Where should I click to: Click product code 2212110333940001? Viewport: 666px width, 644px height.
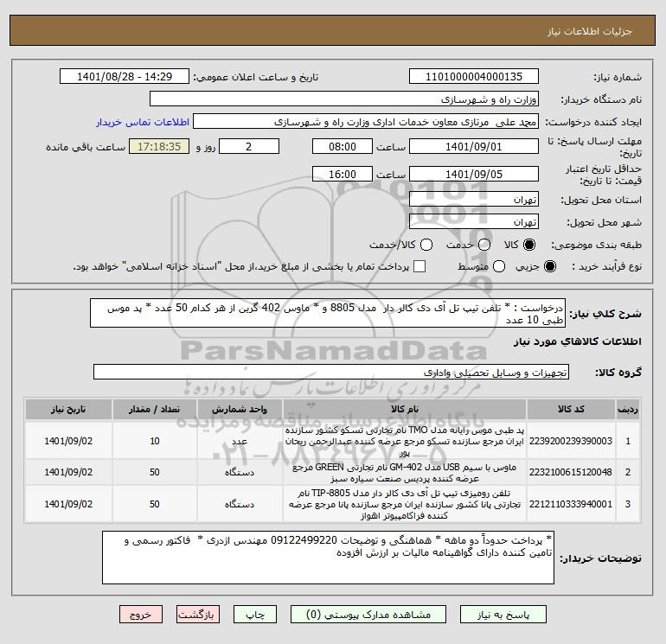click(x=571, y=504)
